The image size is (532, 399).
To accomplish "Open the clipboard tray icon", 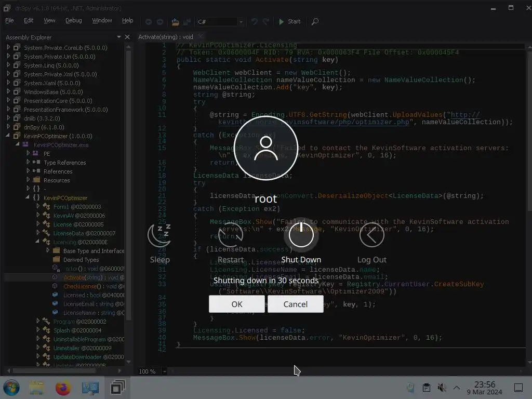I will pyautogui.click(x=427, y=388).
